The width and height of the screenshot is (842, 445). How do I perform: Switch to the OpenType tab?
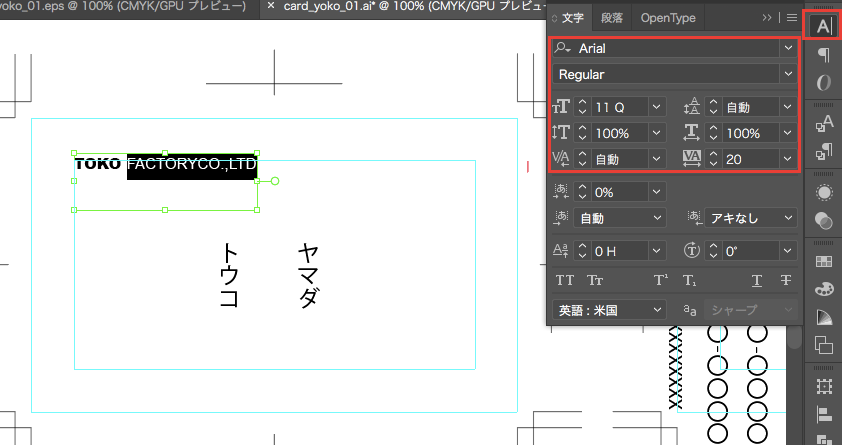click(668, 18)
